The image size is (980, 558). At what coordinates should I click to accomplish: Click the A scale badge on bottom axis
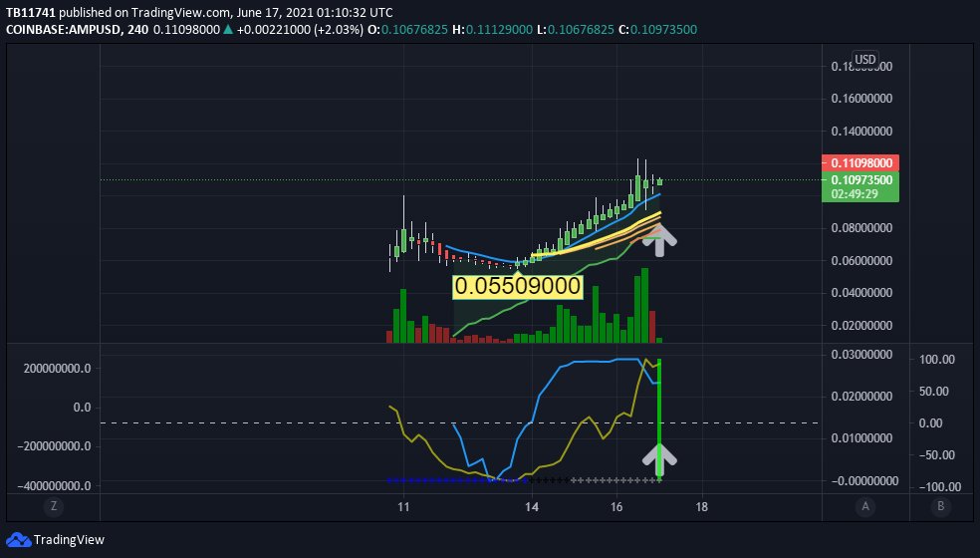point(865,506)
